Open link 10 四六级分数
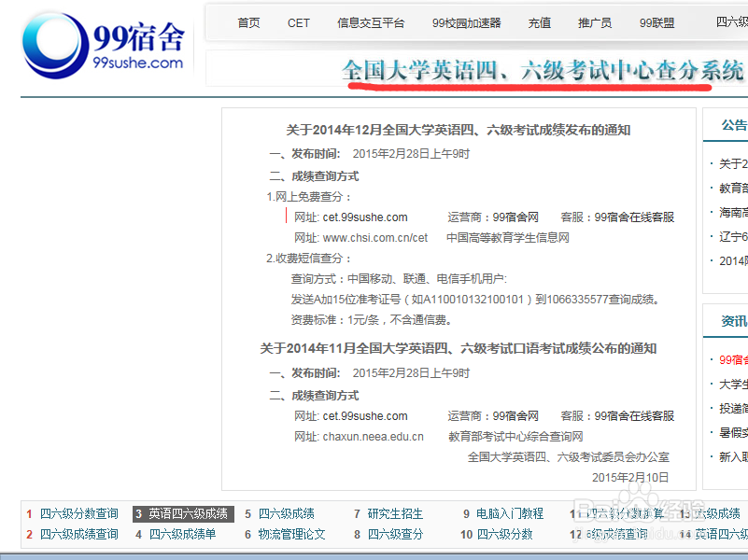The image size is (748, 560). [x=504, y=534]
